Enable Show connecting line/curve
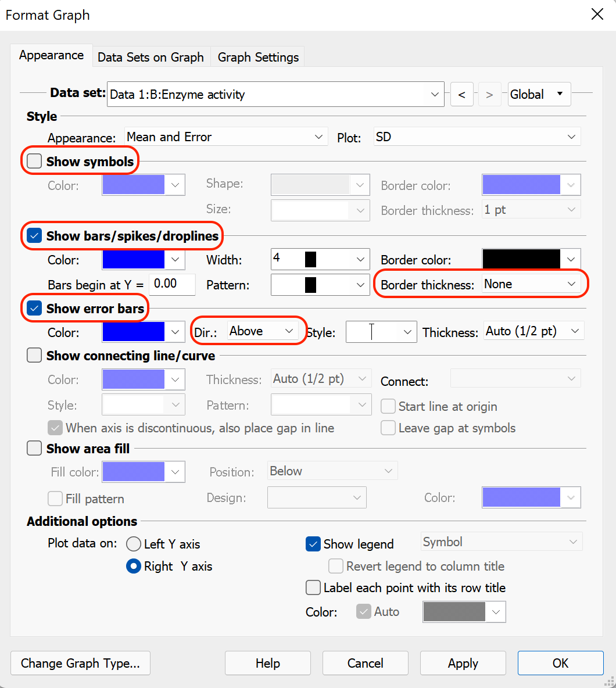The image size is (616, 688). [35, 355]
